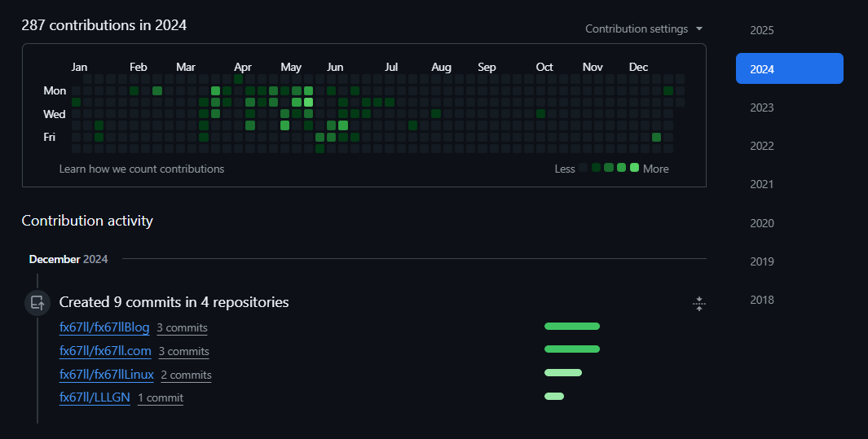868x439 pixels.
Task: Click the Sep month label
Action: tap(487, 68)
